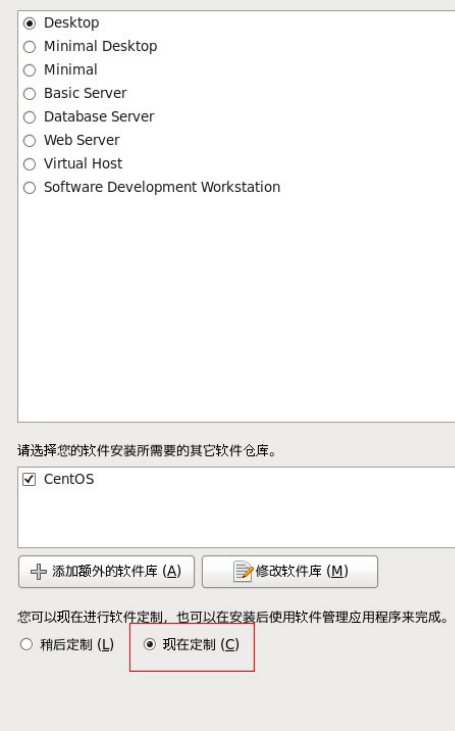Select the 现在定制 (C) customize now radio
This screenshot has height=731, width=455.
[x=149, y=644]
